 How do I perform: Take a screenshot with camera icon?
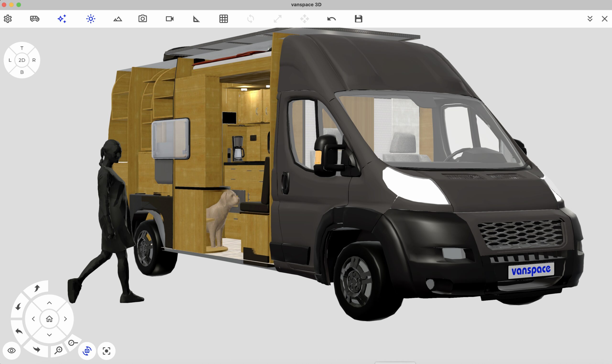[142, 19]
